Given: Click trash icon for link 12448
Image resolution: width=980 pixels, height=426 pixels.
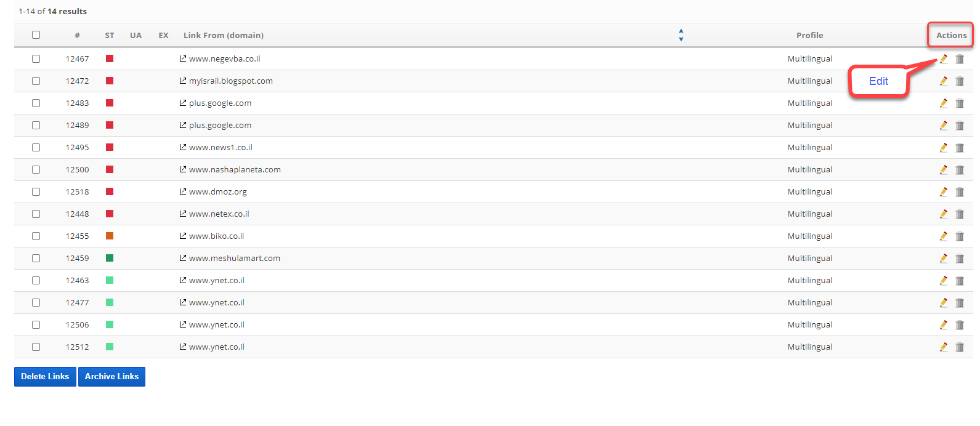Looking at the screenshot, I should click(960, 214).
